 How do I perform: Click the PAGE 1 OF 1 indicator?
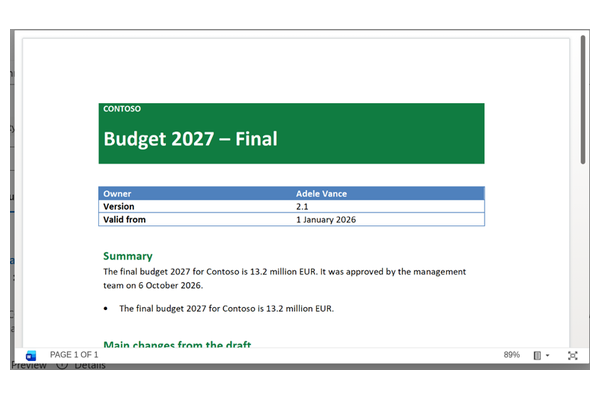tap(74, 355)
